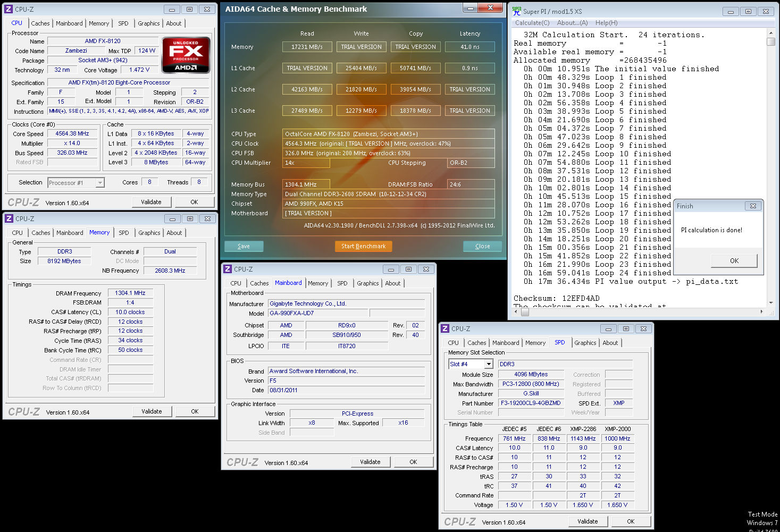
Task: Open SPD tab in top-left CPU-Z window
Action: 123,23
